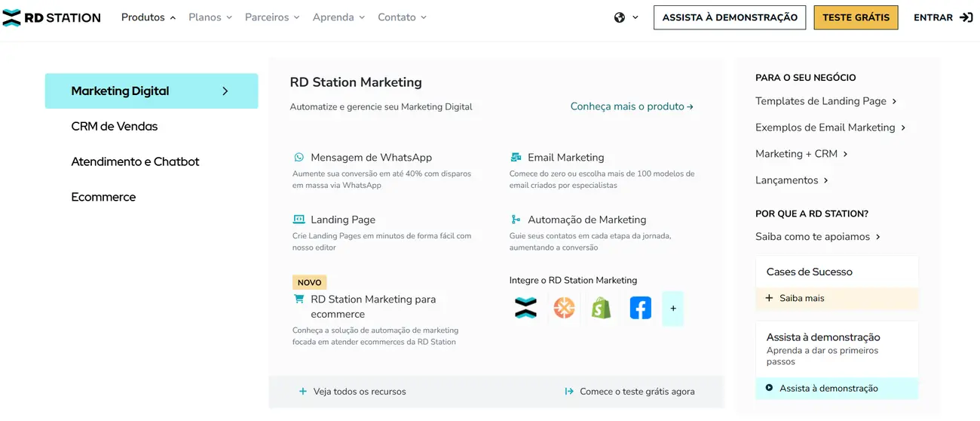Click Saiba mais under Cases de Sucesso

point(802,298)
